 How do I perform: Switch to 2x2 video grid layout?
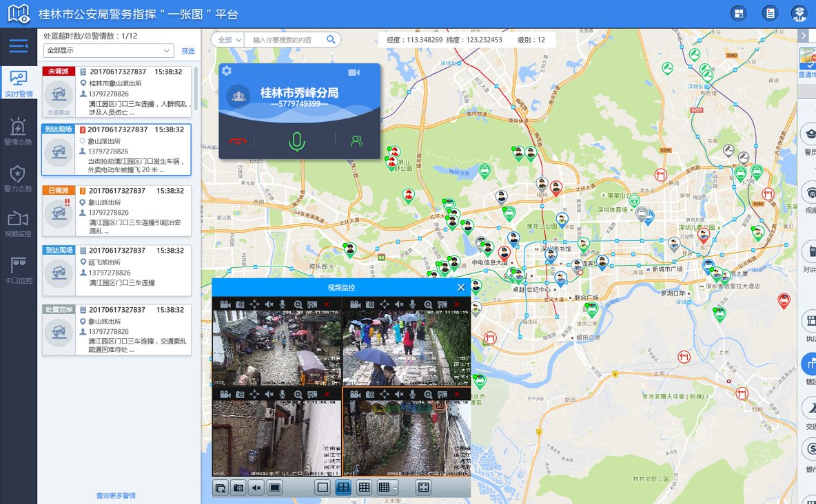tap(343, 487)
